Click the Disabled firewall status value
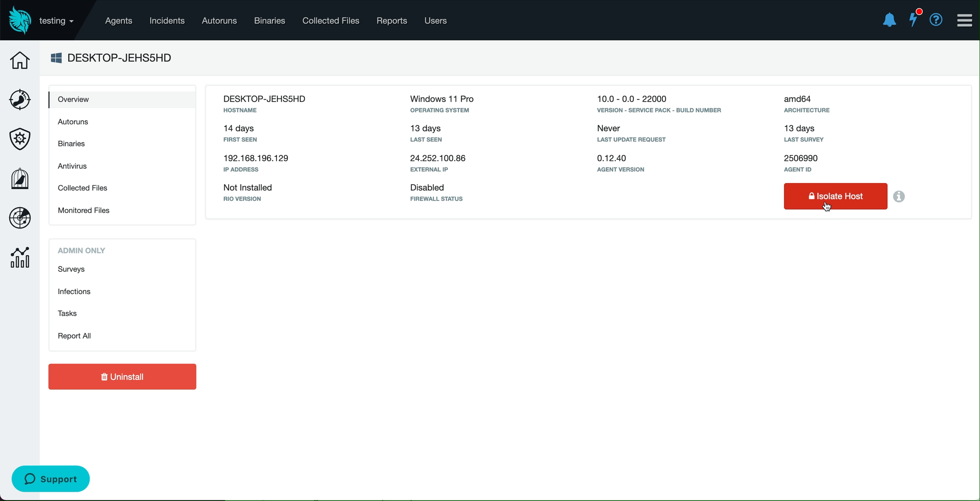The width and height of the screenshot is (980, 501). click(427, 188)
